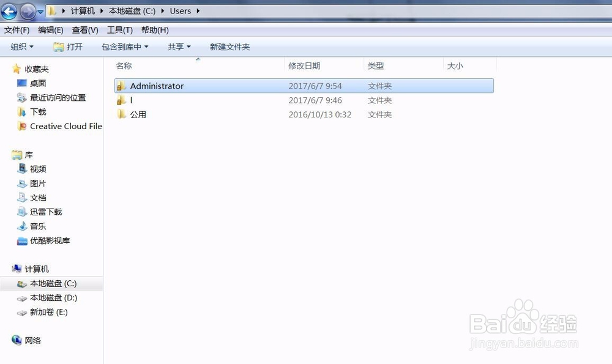This screenshot has height=364, width=612.
Task: Open the 编辑(E) menu
Action: pos(51,30)
